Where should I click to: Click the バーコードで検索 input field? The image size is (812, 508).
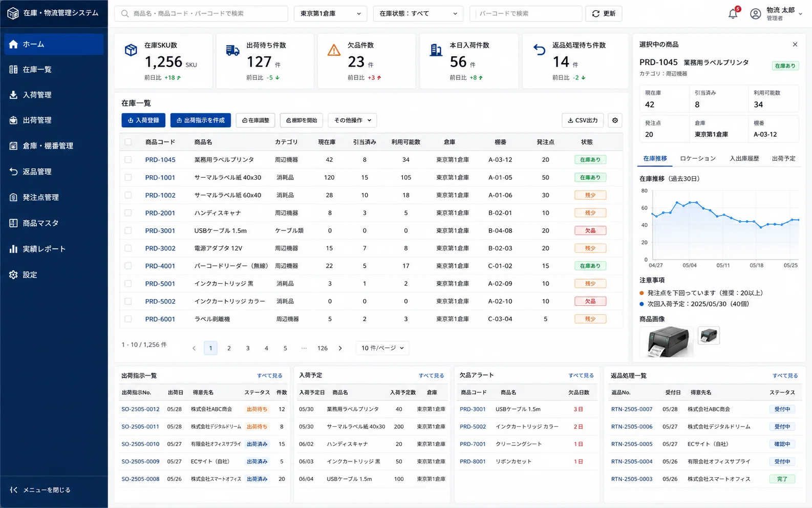point(526,14)
